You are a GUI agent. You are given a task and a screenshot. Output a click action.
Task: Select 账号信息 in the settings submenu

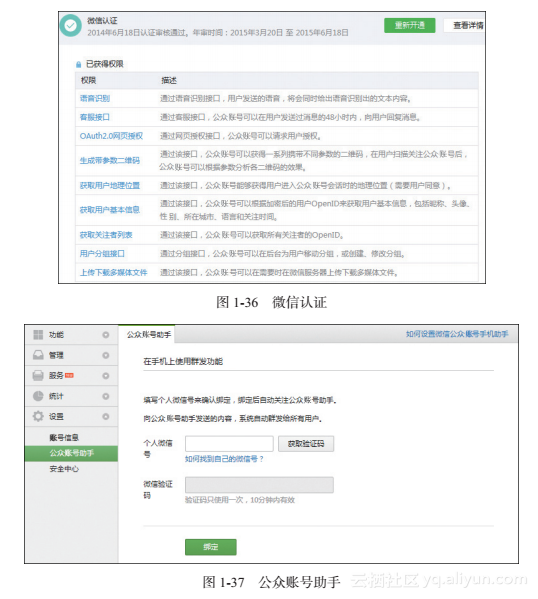click(x=64, y=438)
